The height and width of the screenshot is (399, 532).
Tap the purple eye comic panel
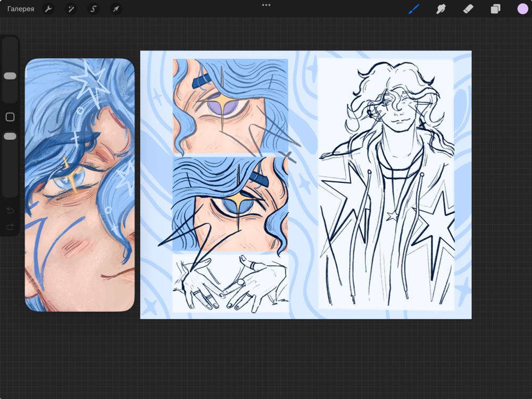coord(230,106)
